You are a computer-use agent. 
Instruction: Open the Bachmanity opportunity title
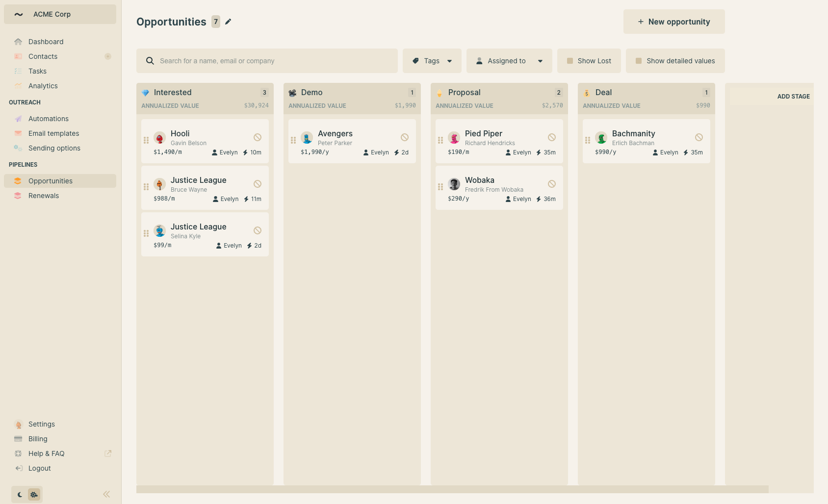tap(633, 133)
